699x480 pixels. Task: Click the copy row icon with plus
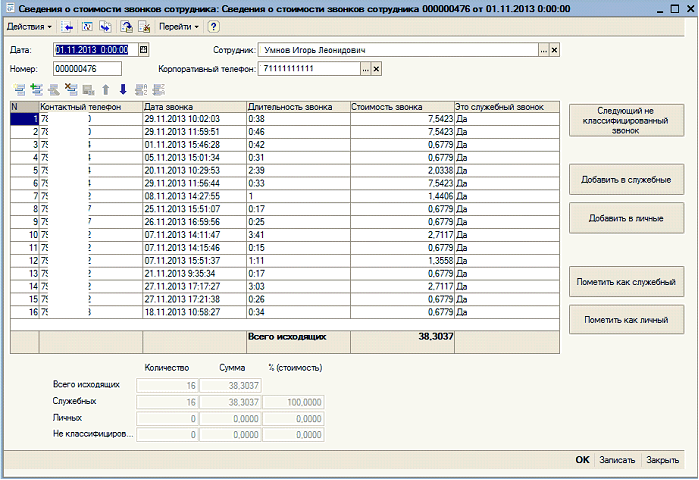pos(37,90)
